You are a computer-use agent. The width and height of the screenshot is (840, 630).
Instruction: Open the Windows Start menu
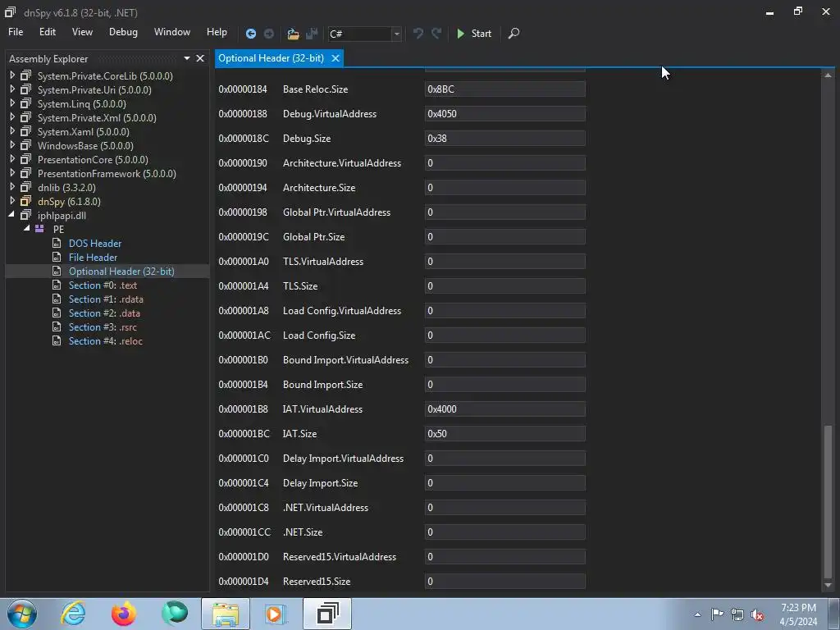22,614
